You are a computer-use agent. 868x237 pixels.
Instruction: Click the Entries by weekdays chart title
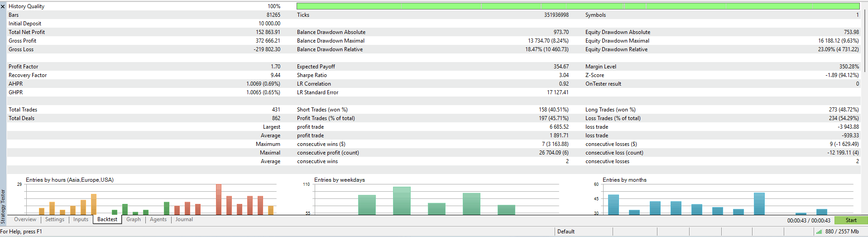tap(339, 180)
